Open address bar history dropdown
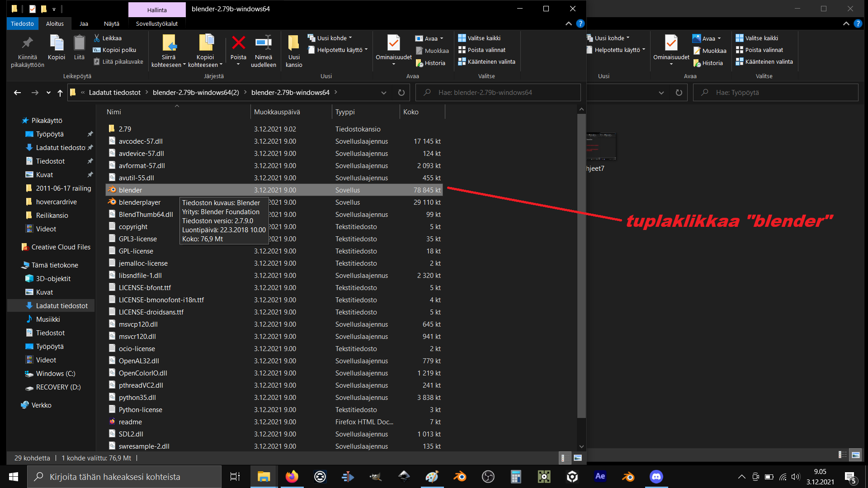Image resolution: width=868 pixels, height=488 pixels. coord(384,93)
